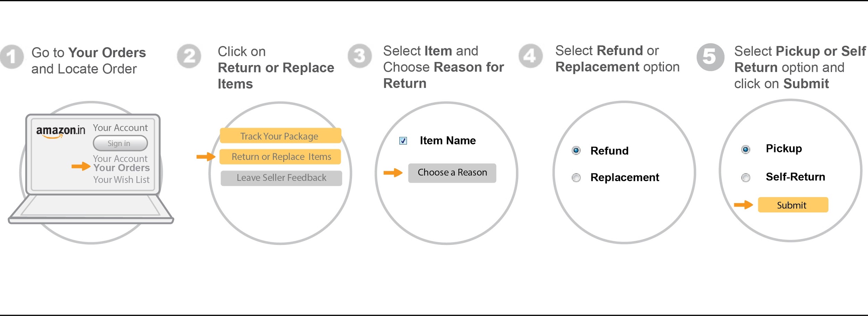This screenshot has width=868, height=316.
Task: Open the Choose a Reason dropdown
Action: pos(452,173)
